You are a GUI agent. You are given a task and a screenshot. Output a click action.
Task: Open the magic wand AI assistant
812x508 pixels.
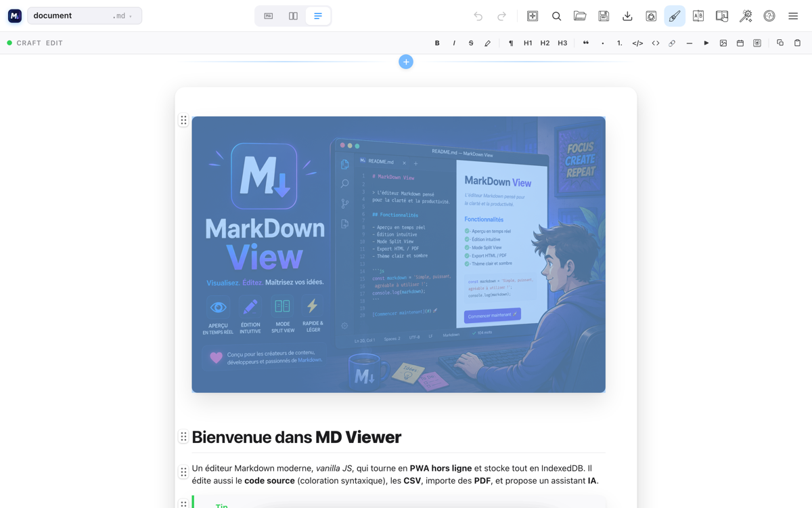pos(746,16)
